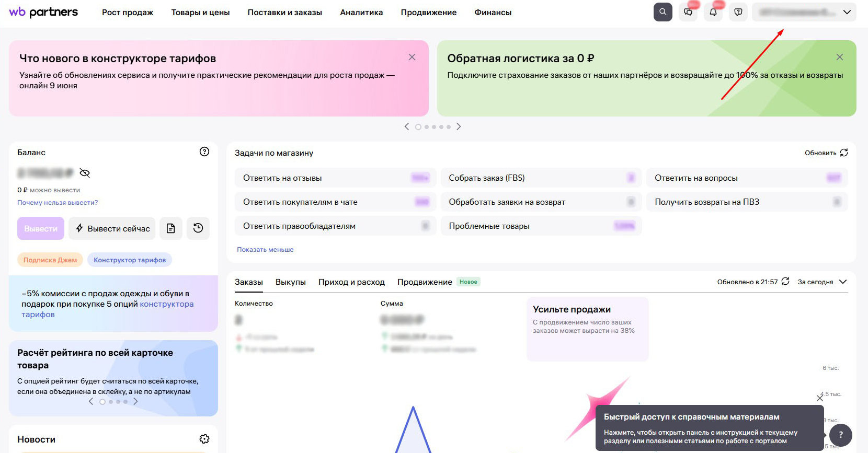Open the "Аналитика" menu

(x=361, y=13)
